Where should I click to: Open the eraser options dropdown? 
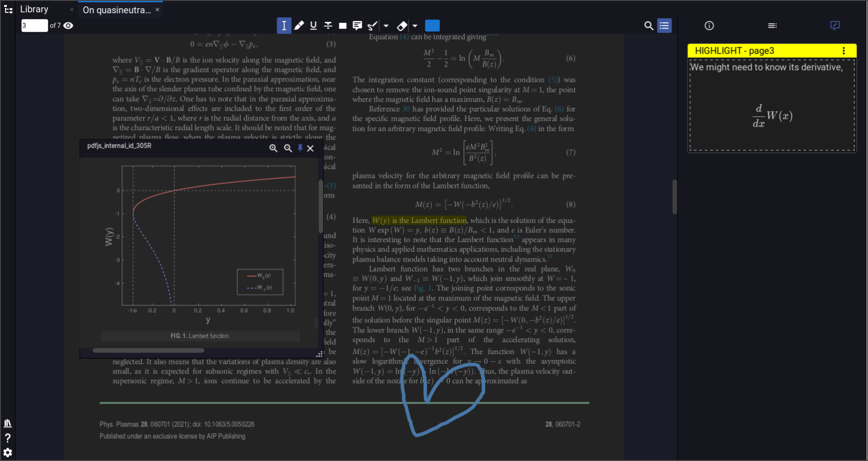pos(415,26)
